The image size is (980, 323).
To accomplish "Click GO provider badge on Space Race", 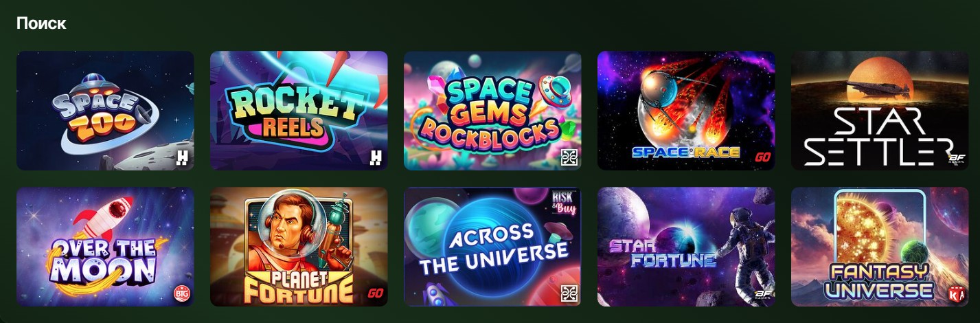I will (762, 157).
